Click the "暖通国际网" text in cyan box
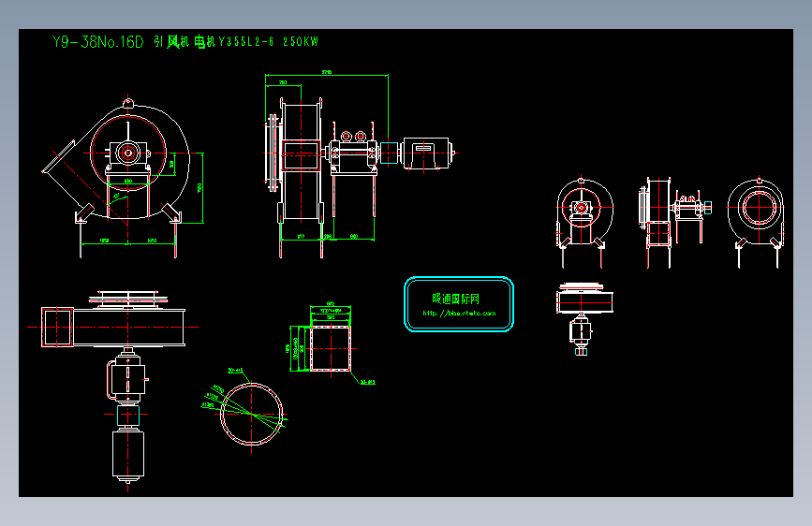The image size is (812, 526). coord(456,299)
